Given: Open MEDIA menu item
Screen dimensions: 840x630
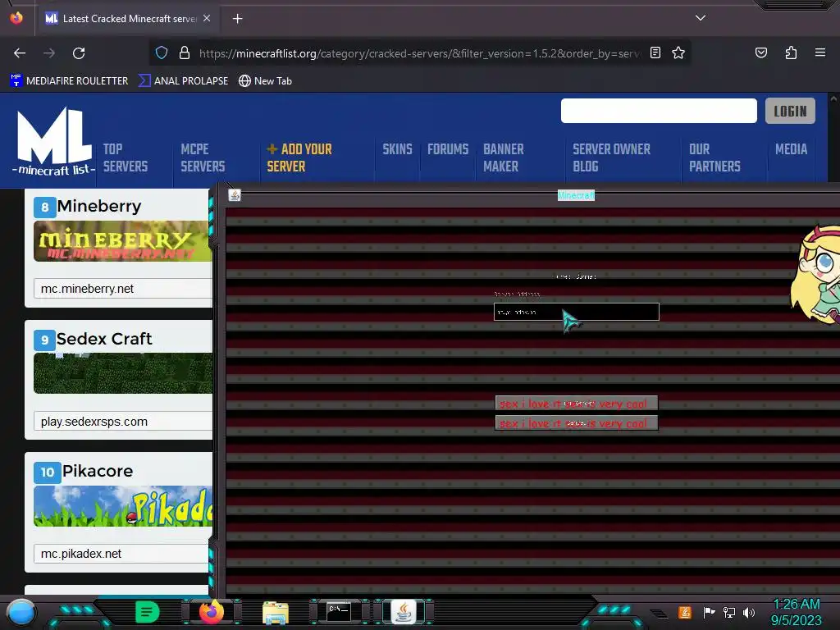Looking at the screenshot, I should pyautogui.click(x=792, y=149).
